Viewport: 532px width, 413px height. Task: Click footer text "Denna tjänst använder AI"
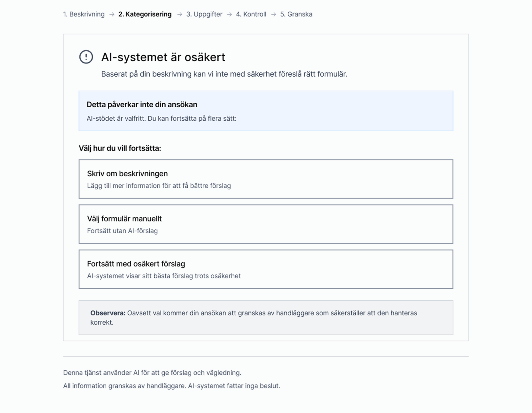[152, 373]
